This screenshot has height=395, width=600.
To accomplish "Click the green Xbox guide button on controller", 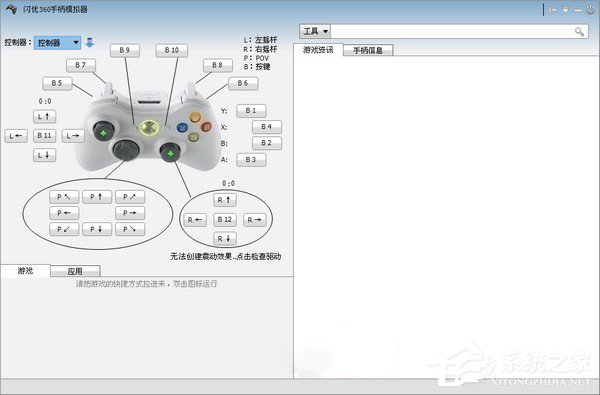I will pyautogui.click(x=149, y=128).
